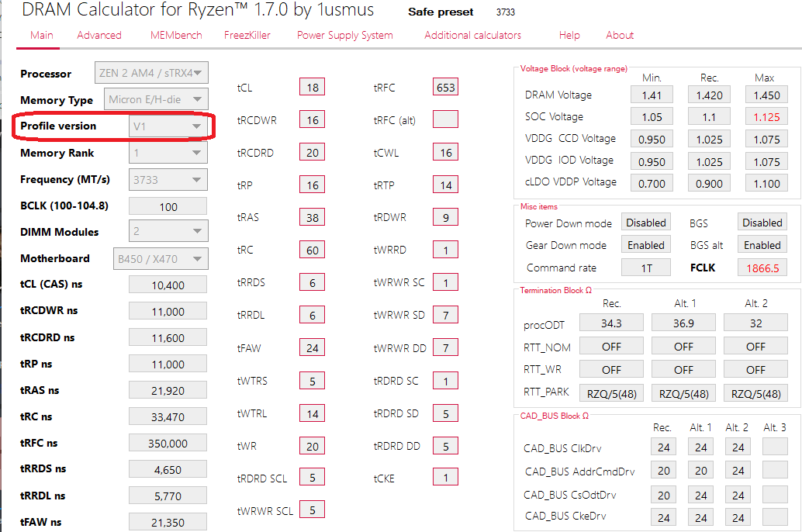802x532 pixels.
Task: Click the tCL (CAS) ns field
Action: tap(168, 285)
